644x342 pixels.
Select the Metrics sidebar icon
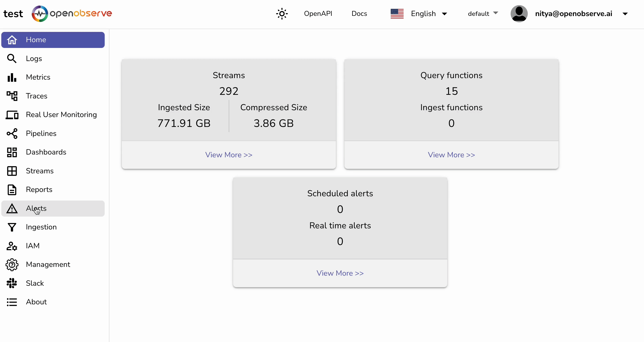pos(12,77)
